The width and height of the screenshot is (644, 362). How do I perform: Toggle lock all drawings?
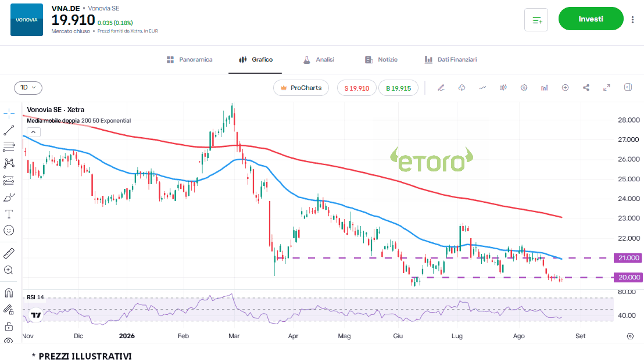(9, 327)
